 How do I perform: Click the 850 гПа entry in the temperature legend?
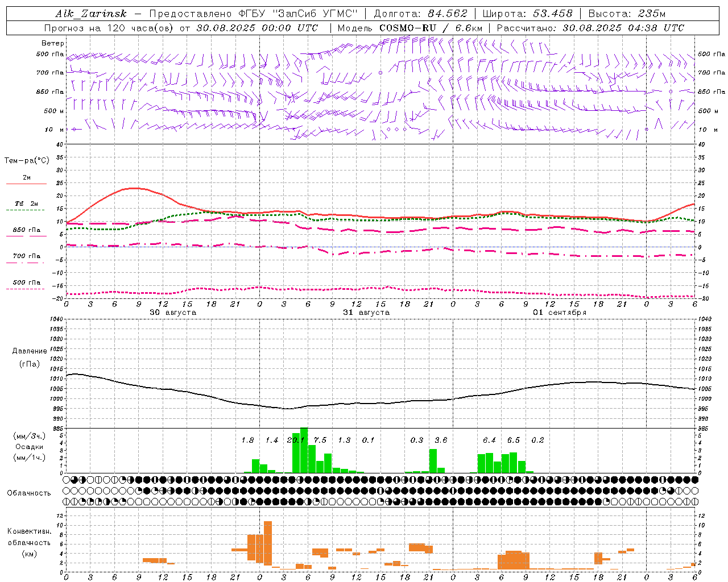(x=26, y=230)
